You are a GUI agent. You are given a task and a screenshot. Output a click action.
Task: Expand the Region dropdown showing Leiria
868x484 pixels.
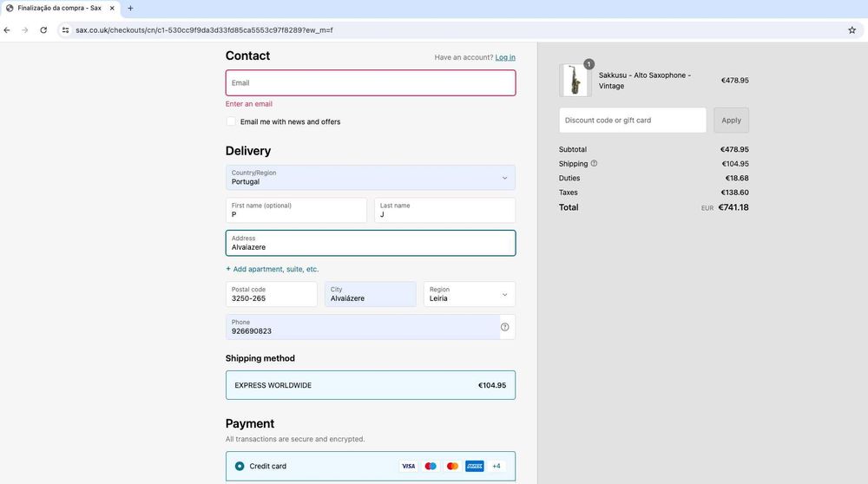(469, 294)
